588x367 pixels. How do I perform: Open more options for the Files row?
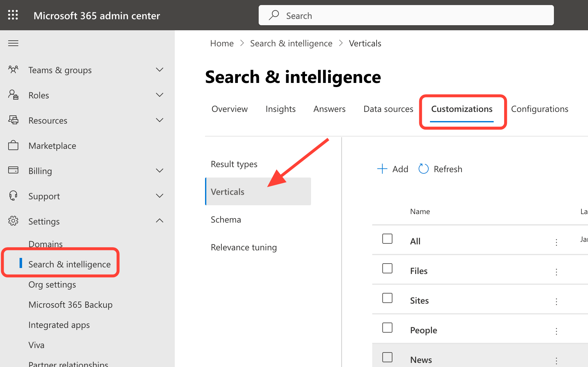556,272
